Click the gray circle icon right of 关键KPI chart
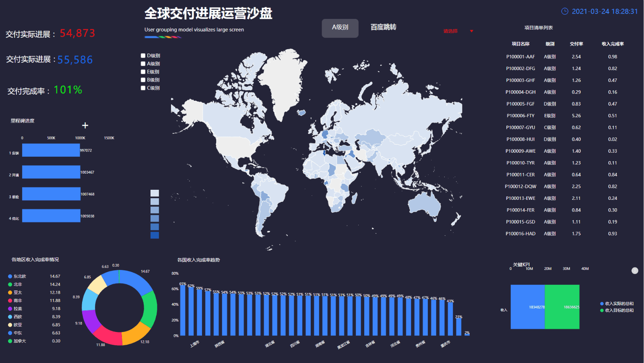 [x=635, y=270]
